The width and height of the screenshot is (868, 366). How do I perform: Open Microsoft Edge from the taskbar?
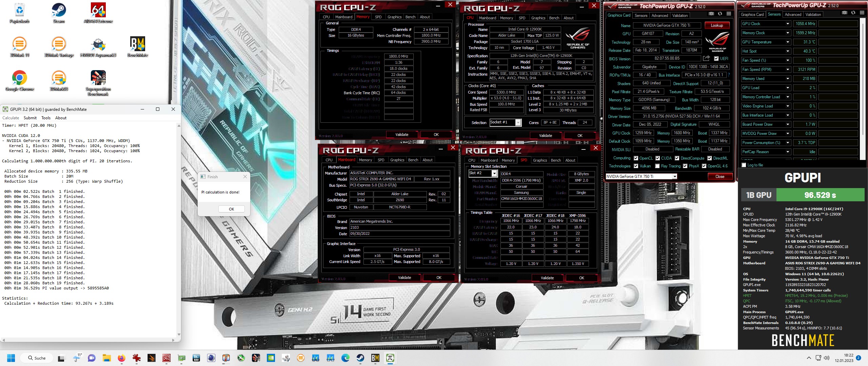tap(345, 358)
